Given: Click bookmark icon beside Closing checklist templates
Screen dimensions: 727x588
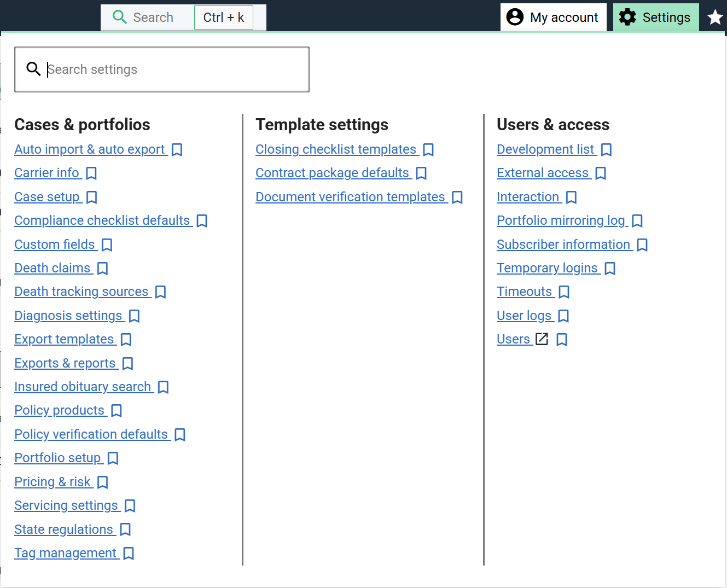Looking at the screenshot, I should [x=428, y=150].
